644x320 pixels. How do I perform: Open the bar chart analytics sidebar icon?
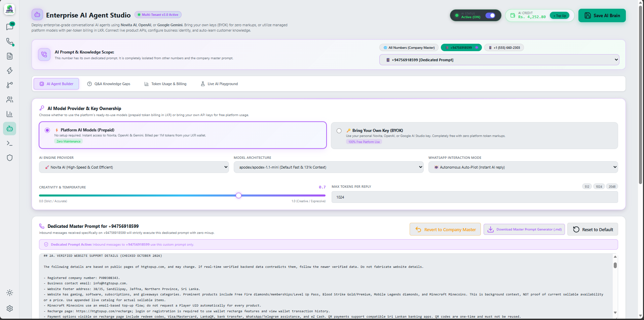coord(10,114)
